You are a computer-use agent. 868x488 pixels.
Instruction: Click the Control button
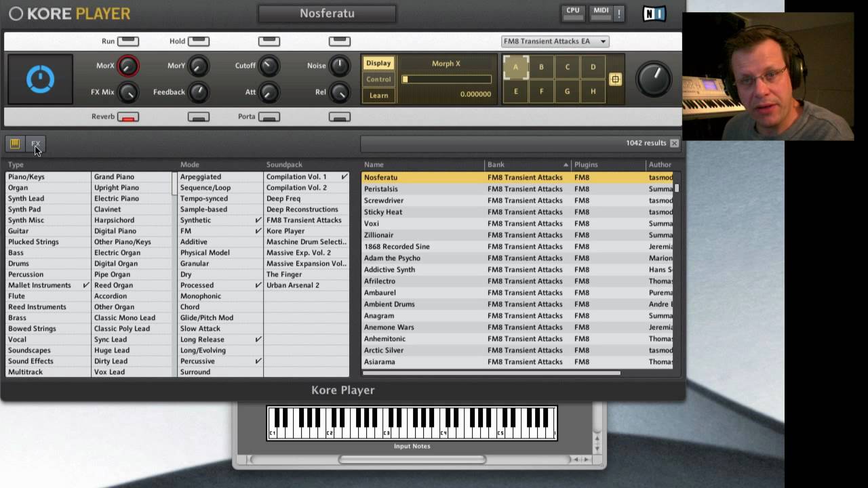(x=378, y=79)
